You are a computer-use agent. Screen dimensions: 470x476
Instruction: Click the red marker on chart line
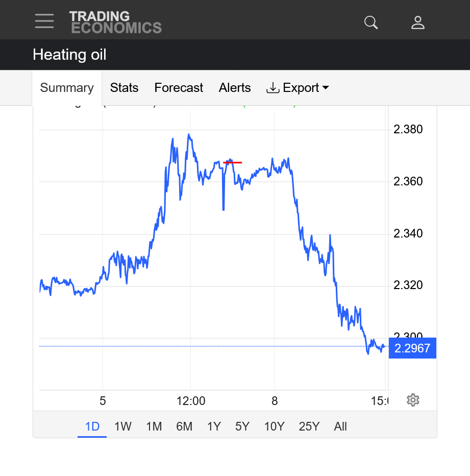click(233, 162)
